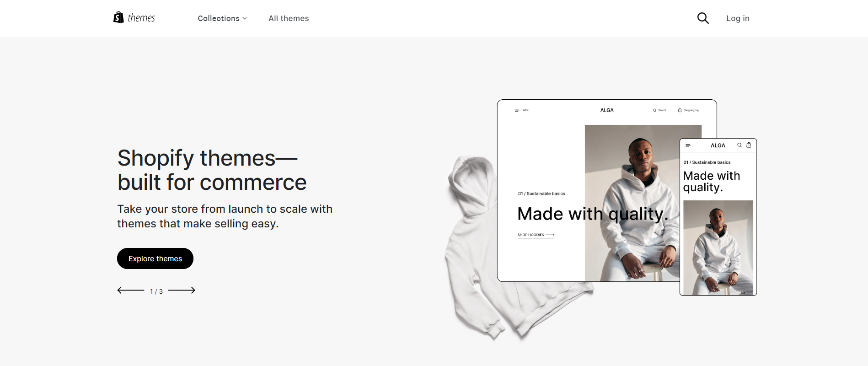Click the Shopify bag logo icon
Viewport: 868px width, 366px height.
click(x=118, y=17)
